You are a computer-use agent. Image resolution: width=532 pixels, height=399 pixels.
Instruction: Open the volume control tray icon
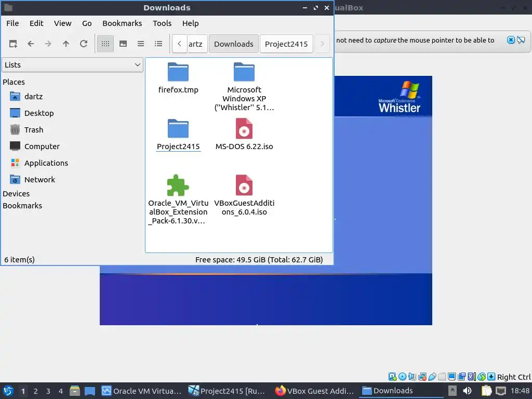coord(467,391)
